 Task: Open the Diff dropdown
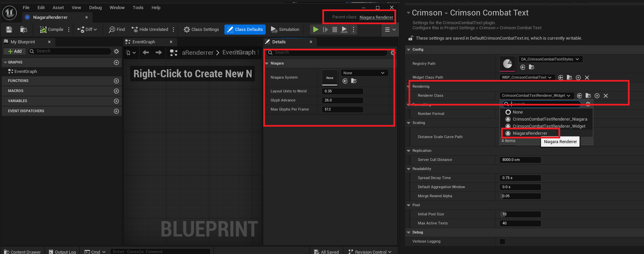87,30
